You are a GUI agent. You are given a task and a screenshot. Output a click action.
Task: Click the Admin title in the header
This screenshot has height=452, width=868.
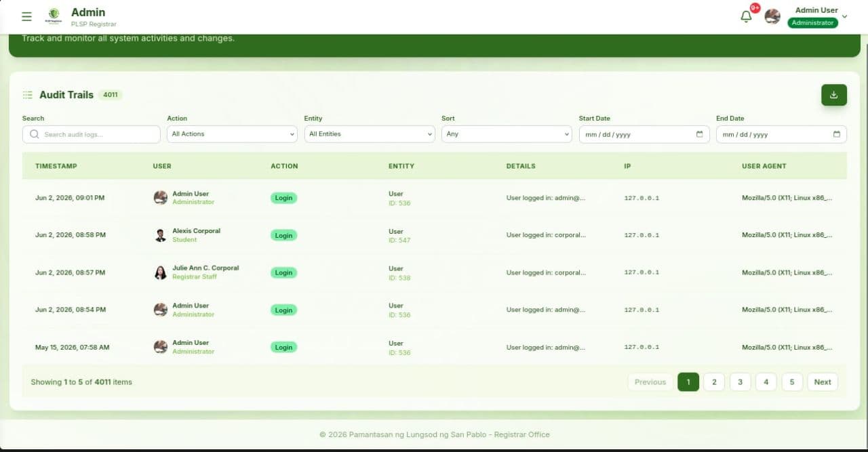click(x=88, y=12)
